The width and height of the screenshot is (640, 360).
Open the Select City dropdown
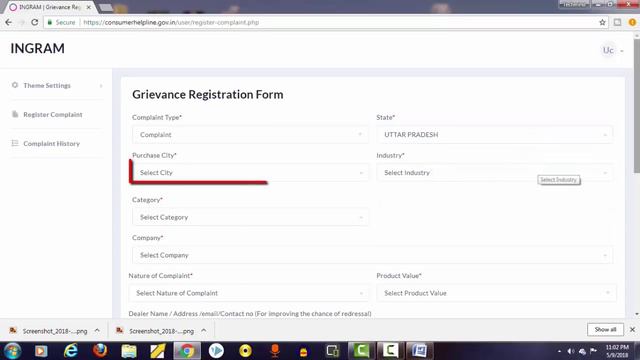tap(250, 173)
